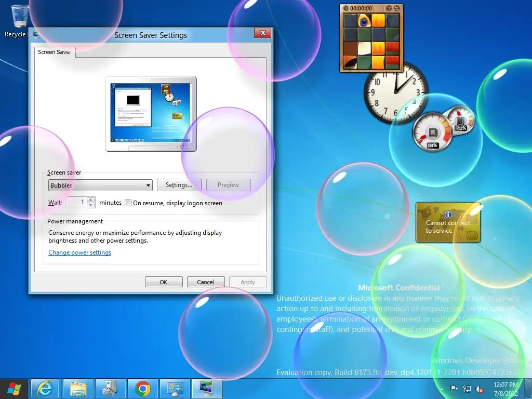Enable On resume, display logon screen

pyautogui.click(x=128, y=203)
